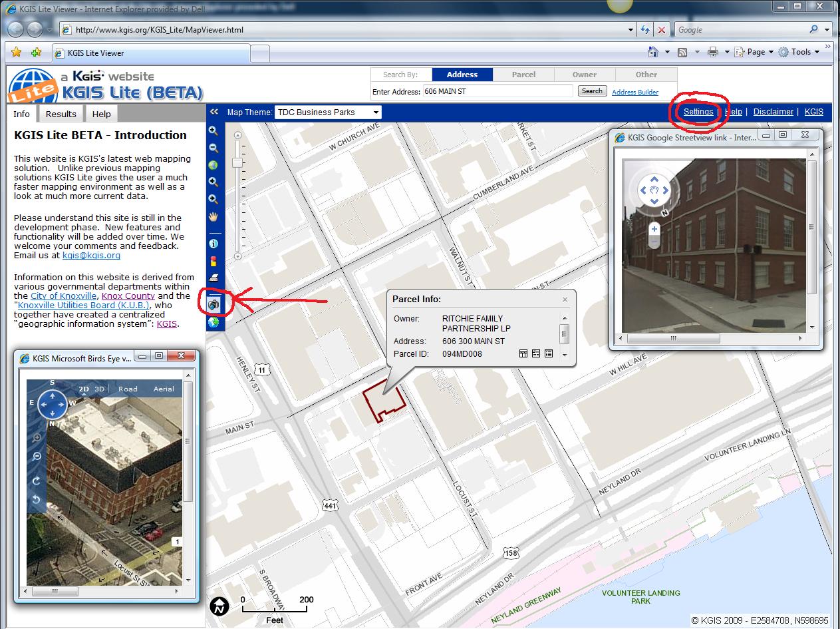Select the Info tab
The width and height of the screenshot is (840, 629).
22,114
